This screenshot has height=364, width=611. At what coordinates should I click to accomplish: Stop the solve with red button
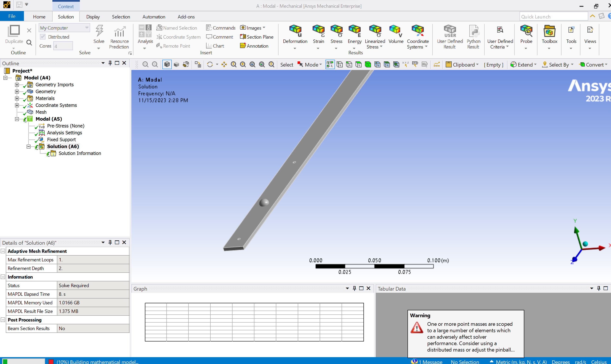click(x=51, y=362)
